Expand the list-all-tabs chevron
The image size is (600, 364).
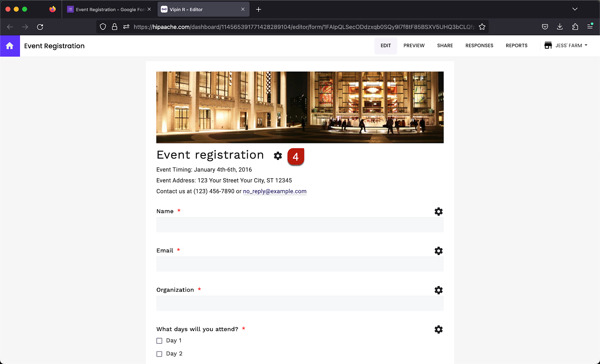(574, 9)
